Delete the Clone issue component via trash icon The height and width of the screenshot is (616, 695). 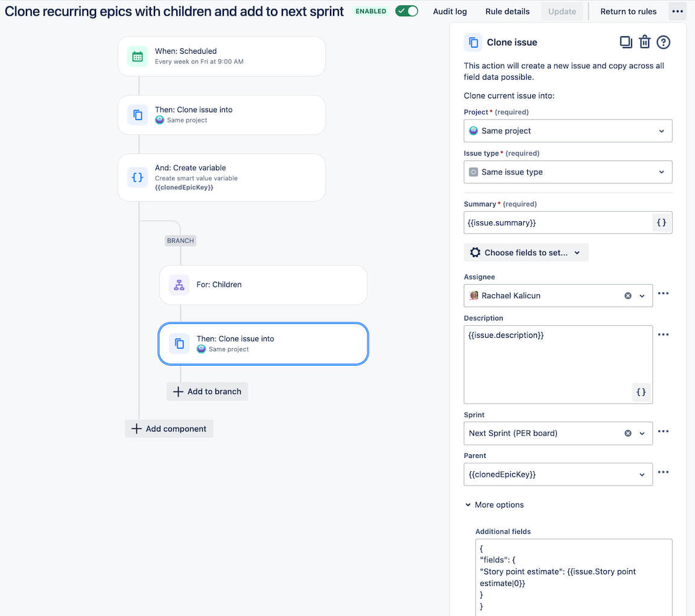point(644,42)
